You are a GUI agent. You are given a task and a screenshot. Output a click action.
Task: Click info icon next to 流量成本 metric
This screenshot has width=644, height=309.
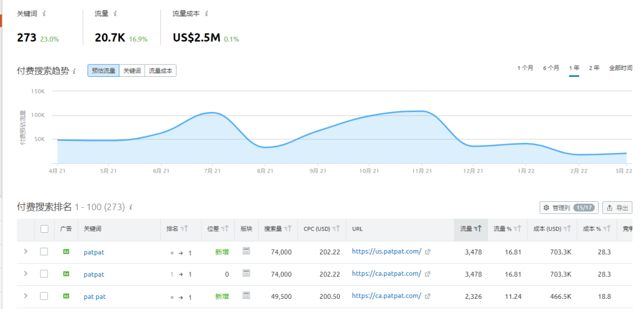point(207,13)
